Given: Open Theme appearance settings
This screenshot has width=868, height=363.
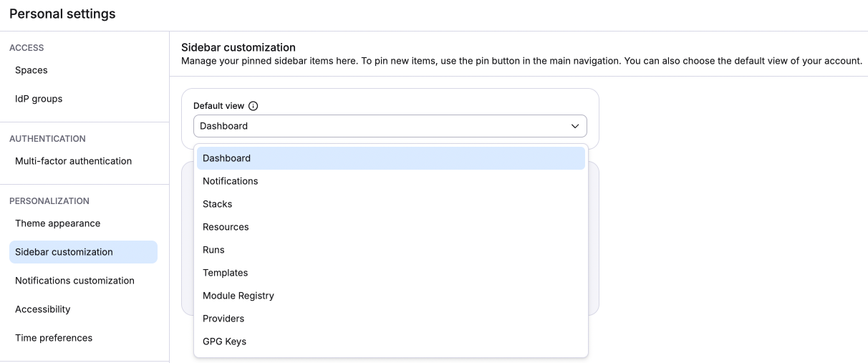Looking at the screenshot, I should coord(83,223).
